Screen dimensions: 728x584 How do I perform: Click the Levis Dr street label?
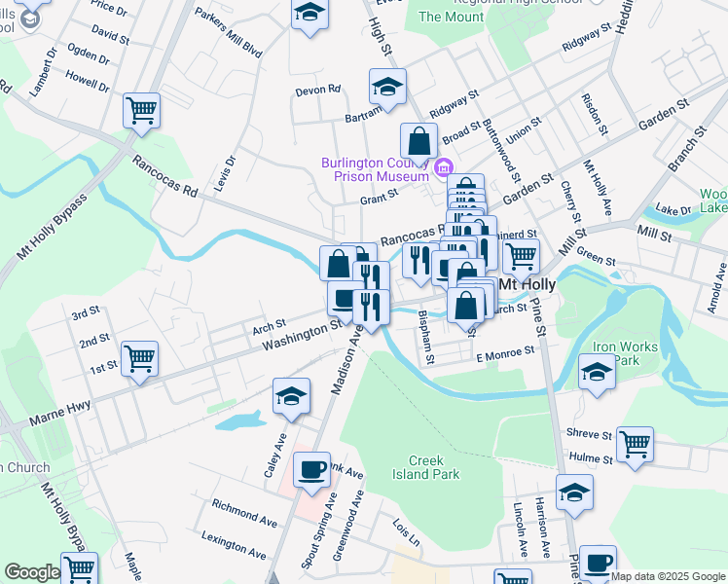[x=225, y=173]
